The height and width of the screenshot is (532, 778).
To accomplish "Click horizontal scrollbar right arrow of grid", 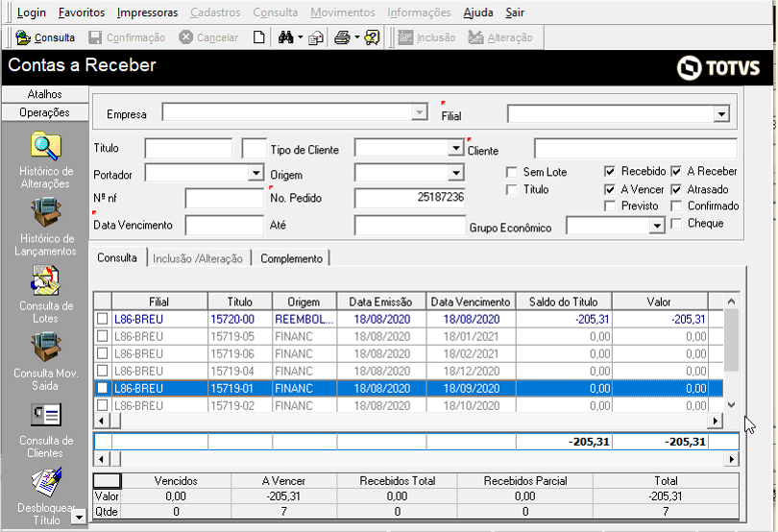I will pyautogui.click(x=715, y=421).
